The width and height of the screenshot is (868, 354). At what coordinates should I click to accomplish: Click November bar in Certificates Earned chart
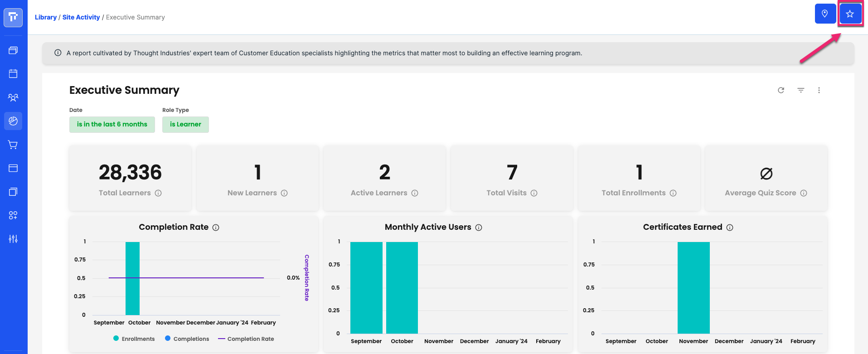pyautogui.click(x=693, y=288)
